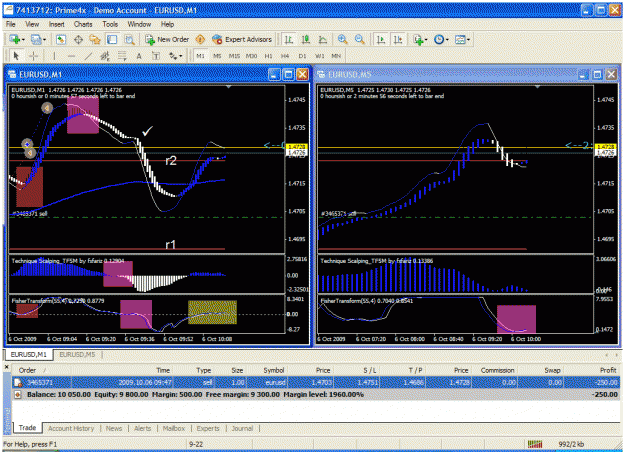Open the Journal terminal tab
This screenshot has width=625, height=452.
tap(242, 428)
